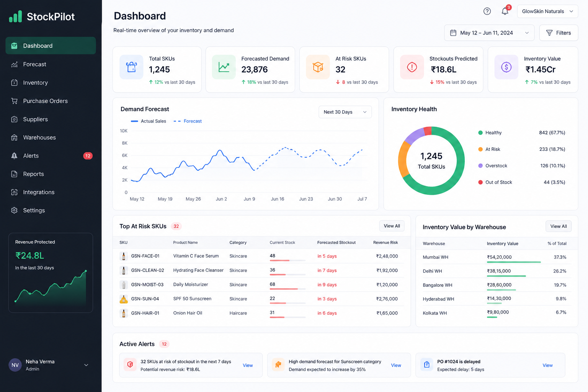Click the At Risk 233 (18.7%) value

[552, 149]
